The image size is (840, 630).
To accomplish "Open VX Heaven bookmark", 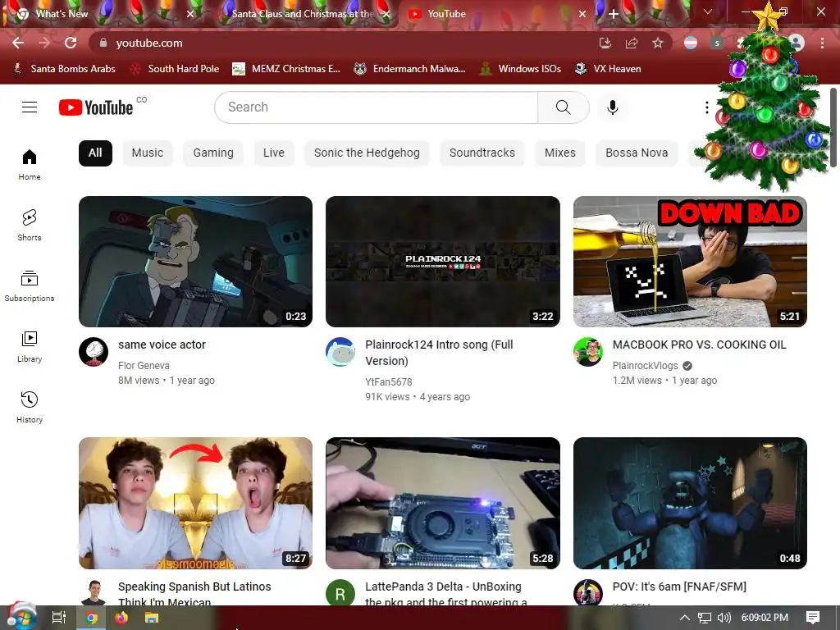I will click(x=608, y=69).
